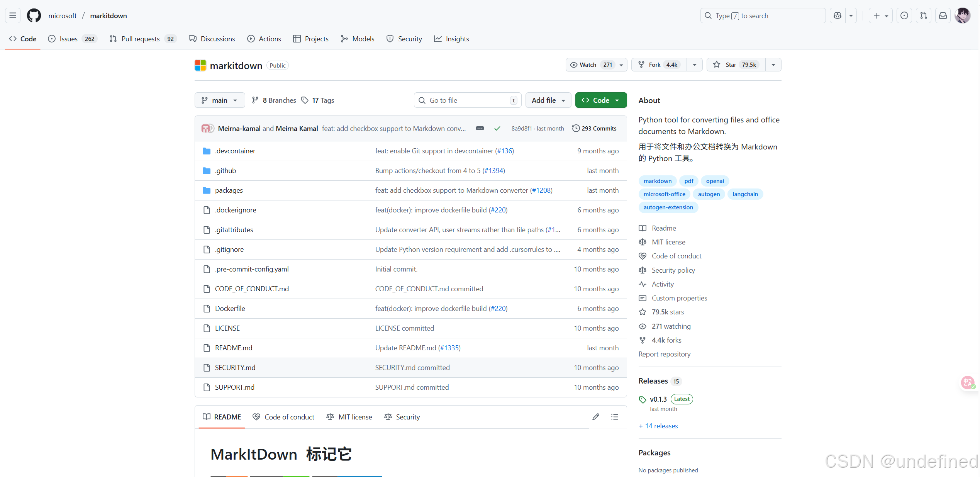The image size is (980, 477).
Task: Fork the repository with Fork button
Action: pyautogui.click(x=659, y=65)
